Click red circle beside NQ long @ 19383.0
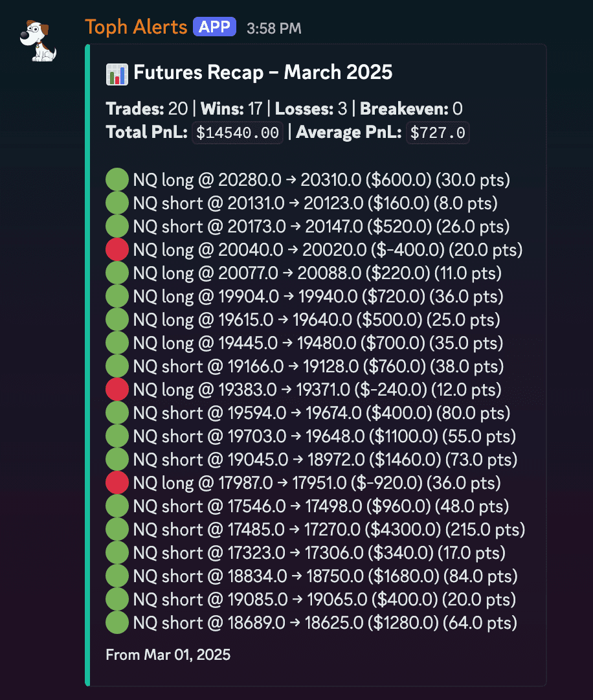This screenshot has width=593, height=700. pyautogui.click(x=117, y=390)
